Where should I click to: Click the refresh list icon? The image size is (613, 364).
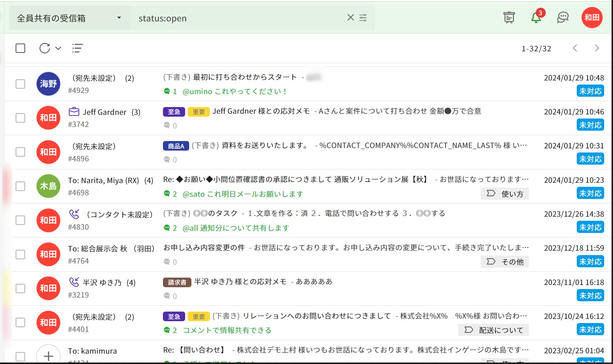click(x=45, y=48)
